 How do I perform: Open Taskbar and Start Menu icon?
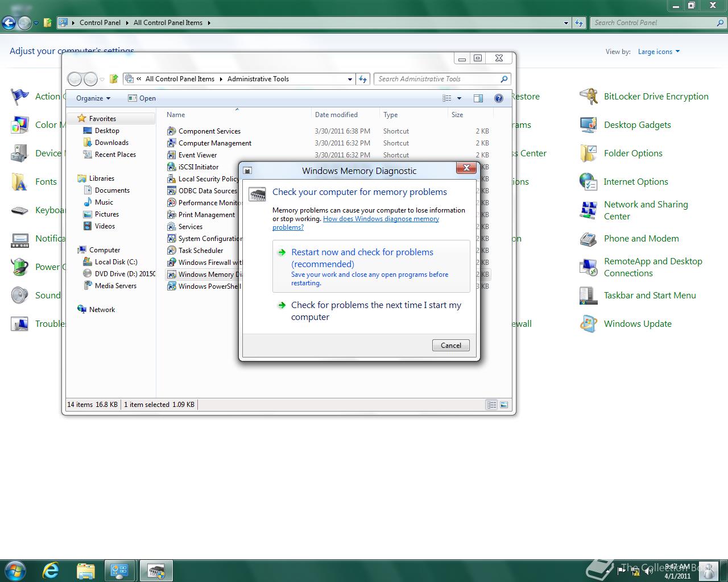[588, 296]
